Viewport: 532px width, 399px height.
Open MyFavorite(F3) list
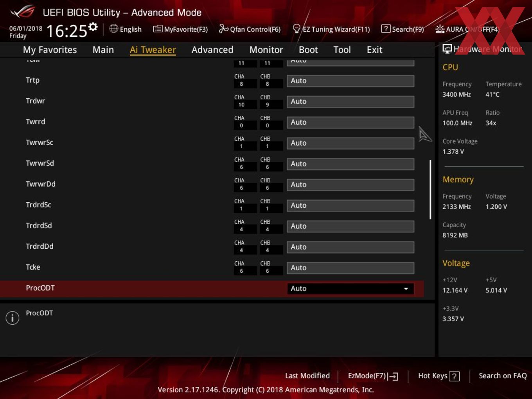click(180, 29)
